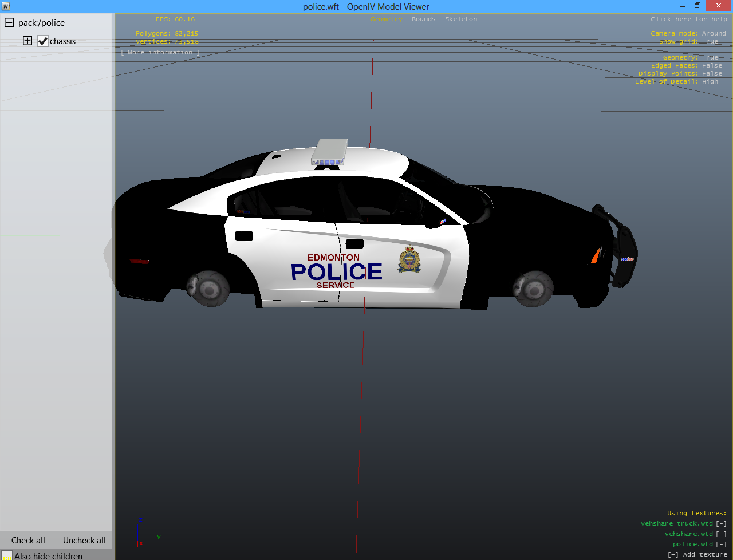Remove the police.wtd texture with [-]
The width and height of the screenshot is (733, 560).
(x=722, y=544)
